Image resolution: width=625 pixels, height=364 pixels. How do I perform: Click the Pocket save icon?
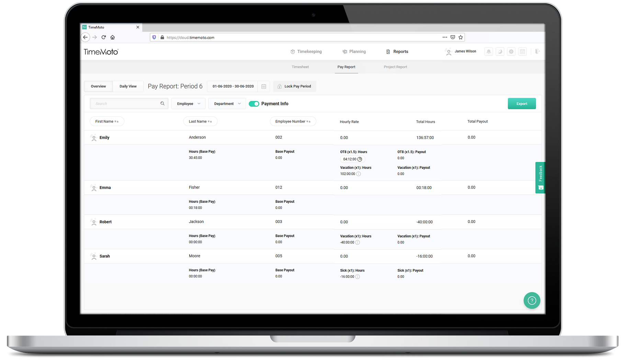tap(453, 37)
